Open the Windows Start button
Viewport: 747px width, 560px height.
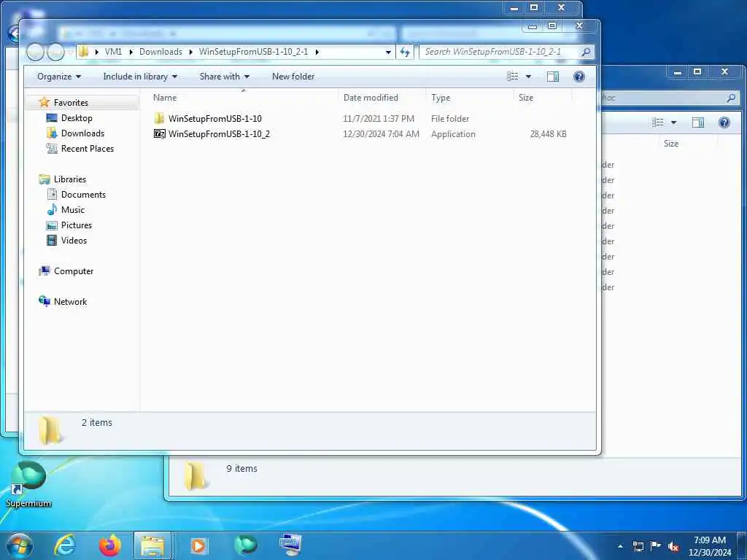coord(20,545)
